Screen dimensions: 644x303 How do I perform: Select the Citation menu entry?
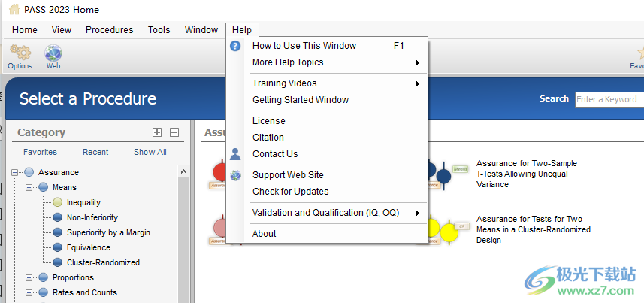[327, 138]
